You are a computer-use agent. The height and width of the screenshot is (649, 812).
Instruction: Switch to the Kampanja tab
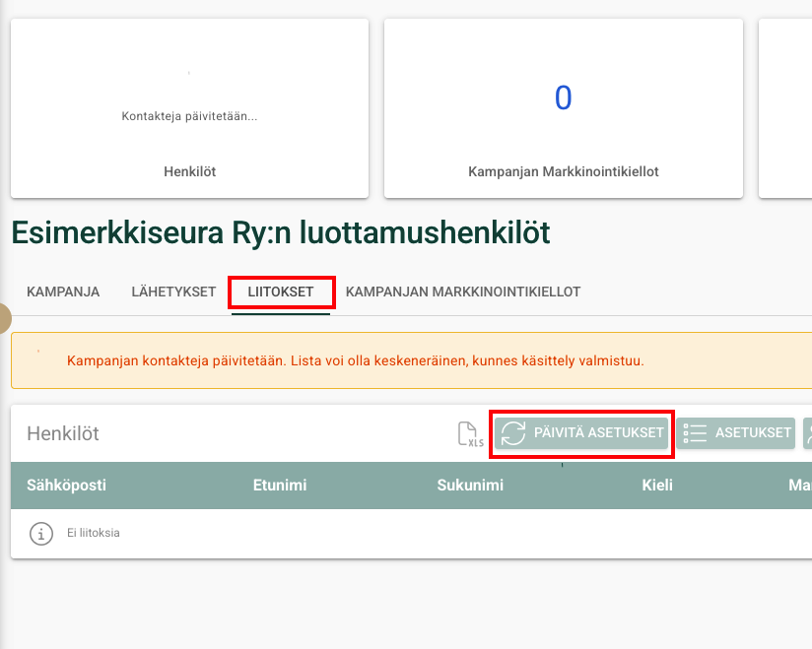pyautogui.click(x=63, y=292)
